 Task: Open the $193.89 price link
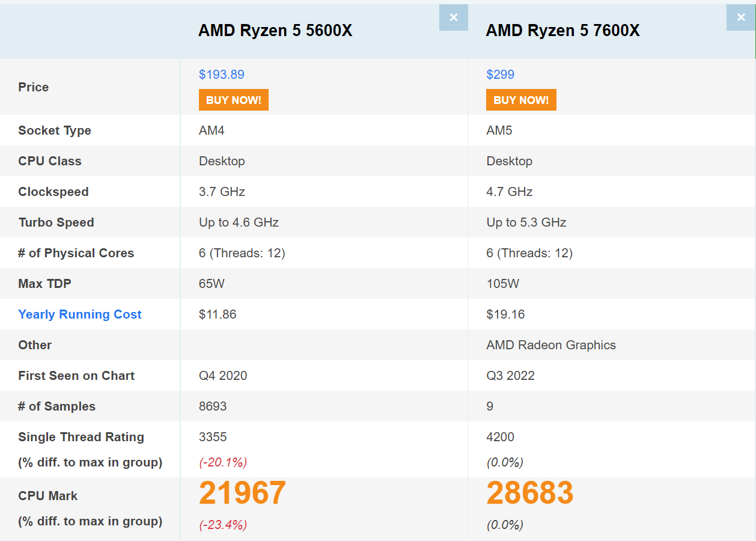[x=222, y=75]
